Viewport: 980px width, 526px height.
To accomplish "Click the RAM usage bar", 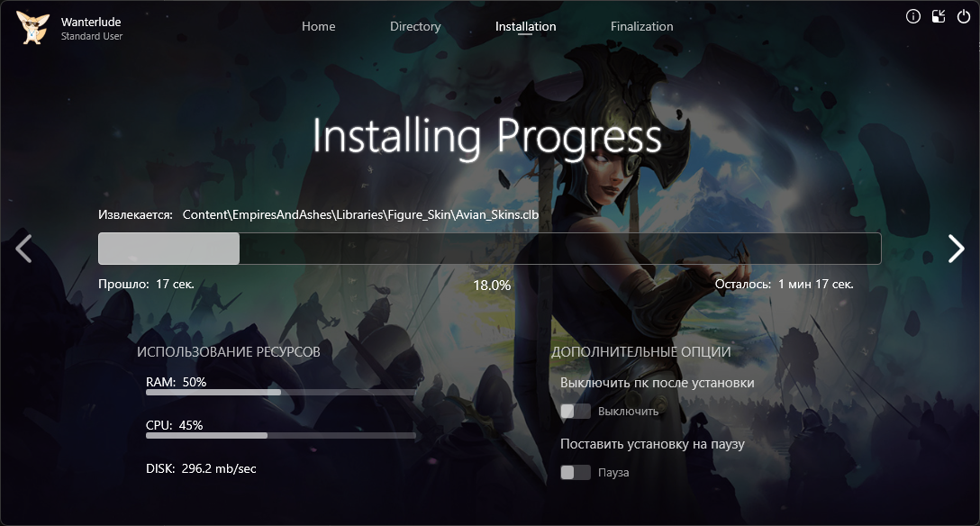I will point(280,393).
